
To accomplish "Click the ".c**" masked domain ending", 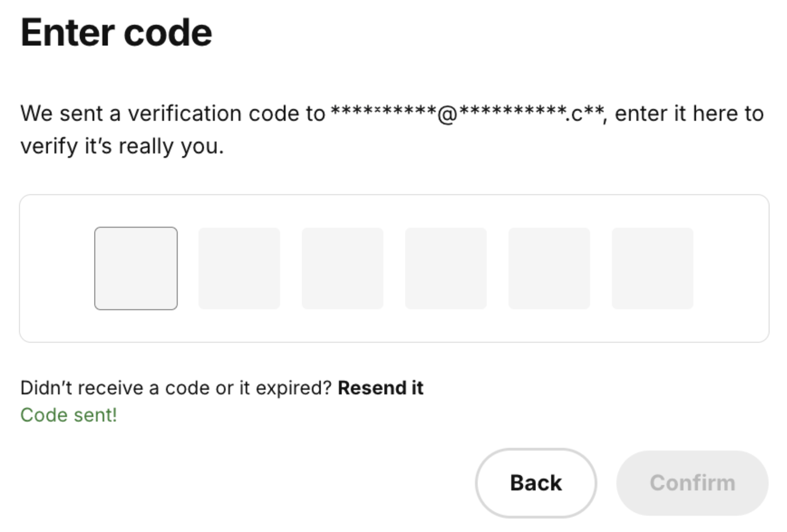I will (585, 114).
